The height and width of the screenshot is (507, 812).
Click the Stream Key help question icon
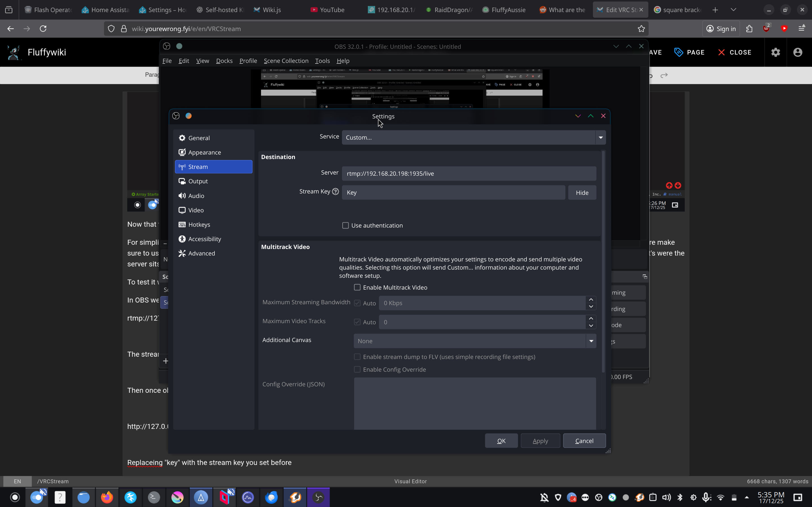pyautogui.click(x=335, y=191)
